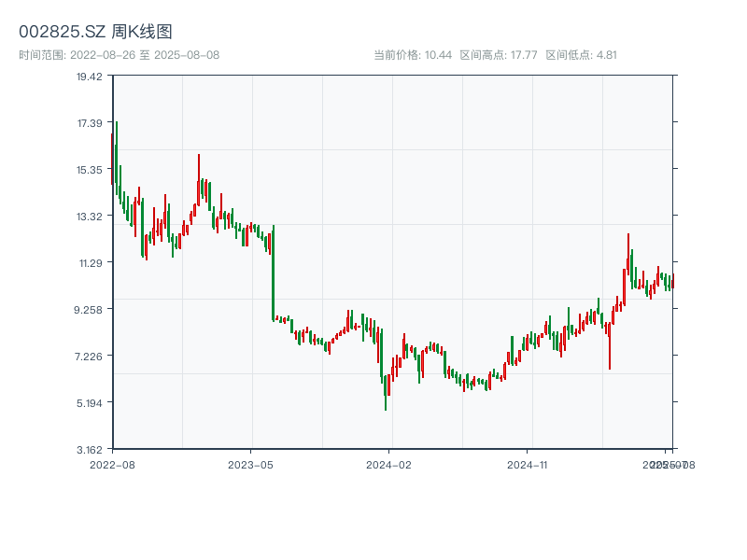Click the 7.226 y-axis label
Screen dimensions: 747x560
tap(90, 357)
